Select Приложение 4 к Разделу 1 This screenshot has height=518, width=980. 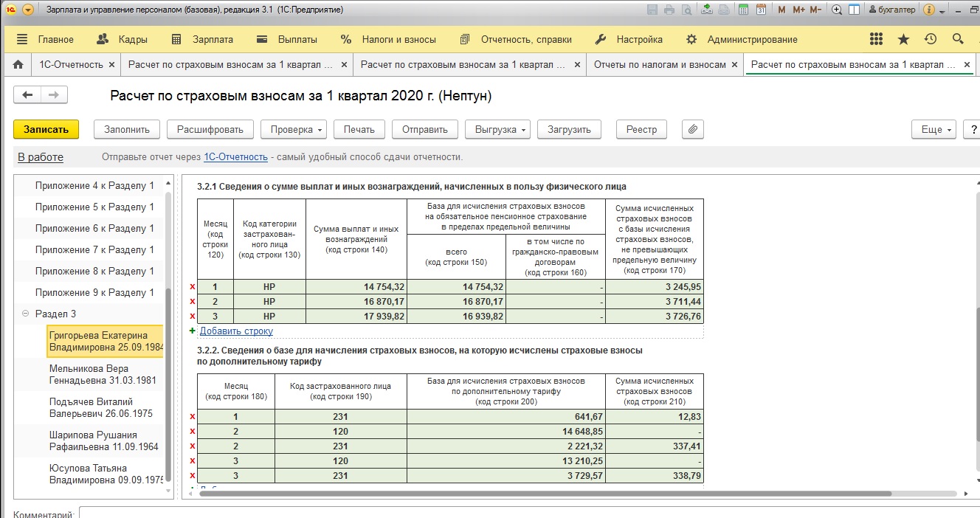click(x=94, y=185)
